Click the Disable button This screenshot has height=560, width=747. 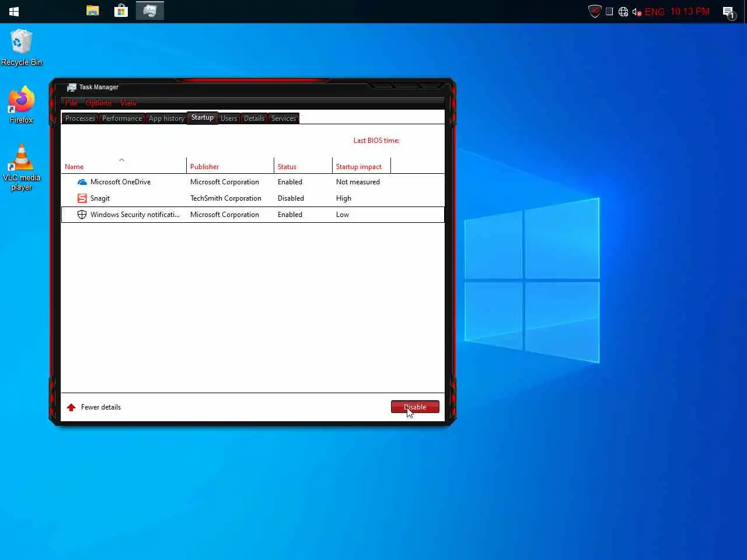[x=415, y=407]
